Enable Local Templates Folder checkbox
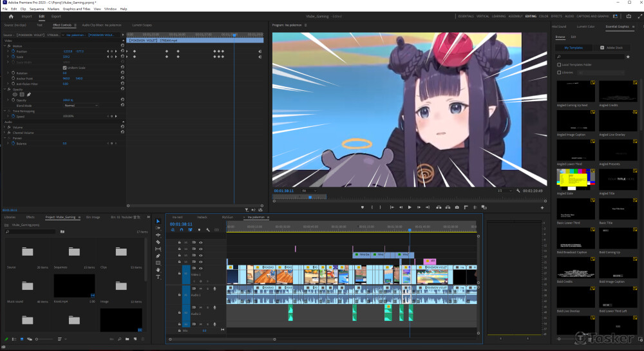Screen dimensions: 644x351 [558, 64]
